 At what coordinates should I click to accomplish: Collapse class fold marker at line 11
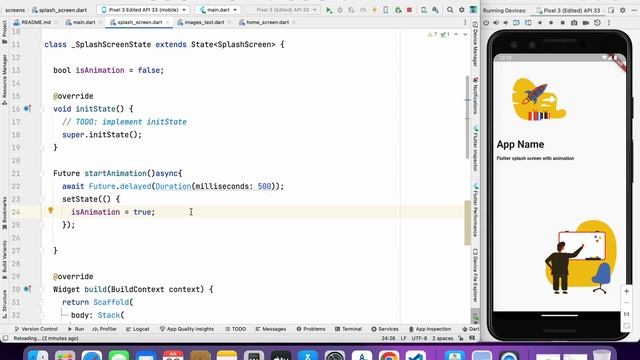click(41, 44)
